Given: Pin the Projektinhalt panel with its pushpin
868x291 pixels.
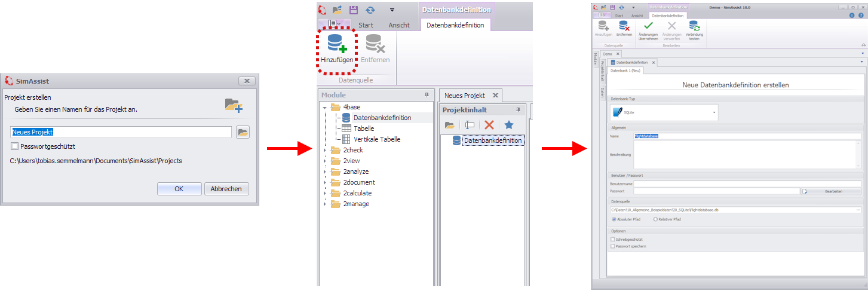Looking at the screenshot, I should click(518, 110).
